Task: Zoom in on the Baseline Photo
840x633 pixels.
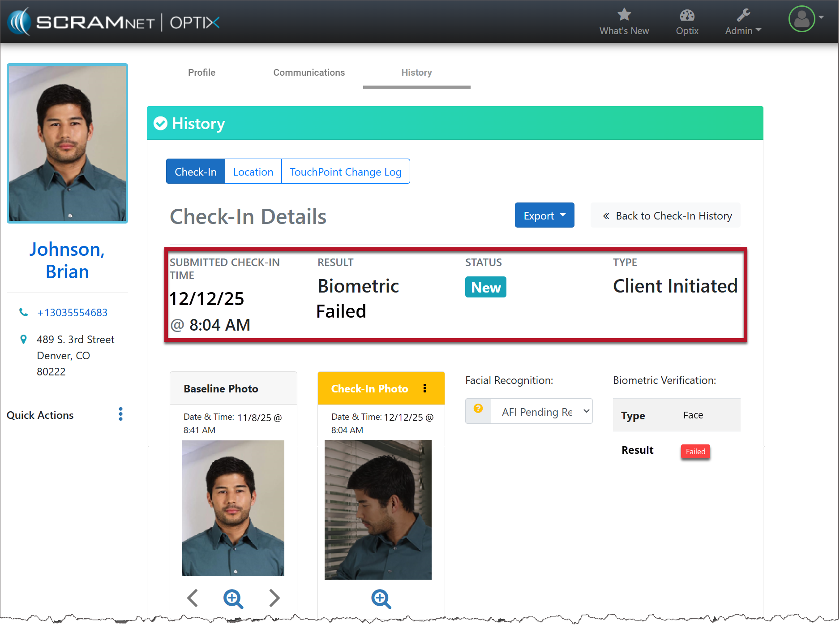Action: pos(233,599)
